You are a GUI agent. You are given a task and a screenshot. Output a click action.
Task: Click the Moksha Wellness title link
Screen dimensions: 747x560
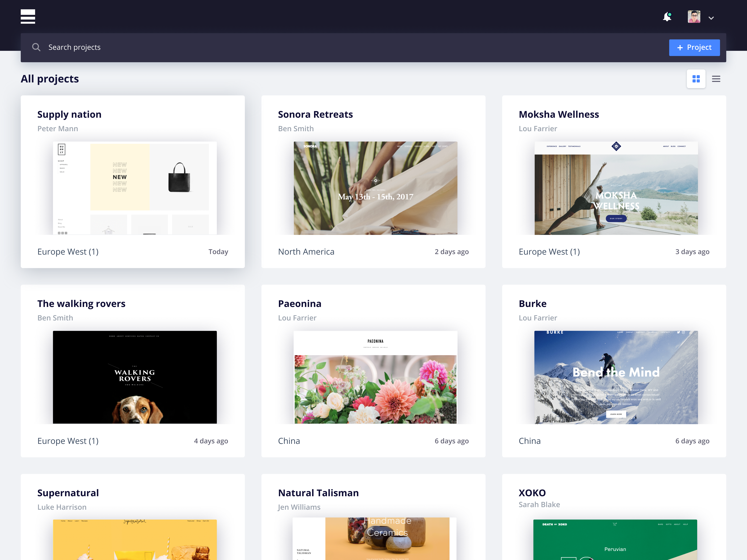coord(559,114)
